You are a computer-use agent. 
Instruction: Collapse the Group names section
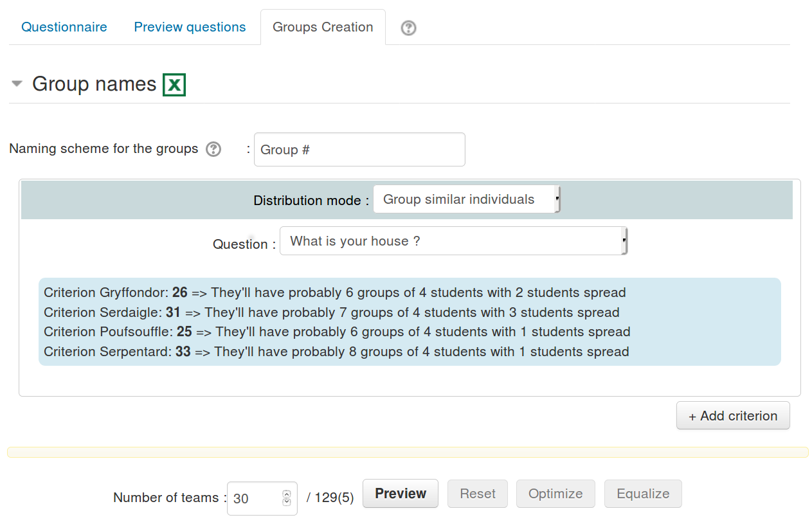[17, 84]
